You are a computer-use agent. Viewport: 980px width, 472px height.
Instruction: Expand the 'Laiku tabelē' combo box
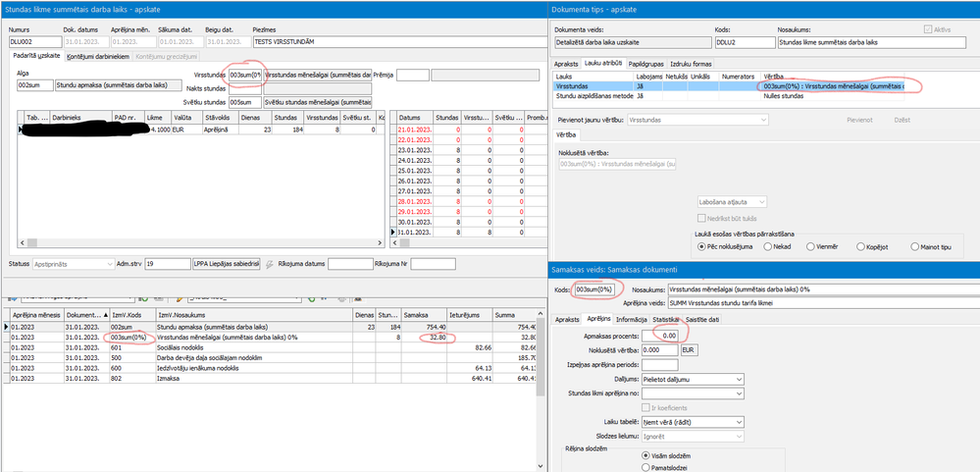[x=737, y=421]
